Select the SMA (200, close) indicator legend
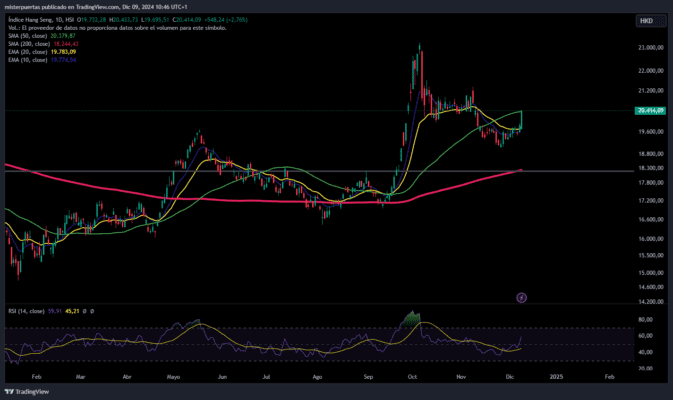The image size is (673, 400). coord(43,44)
